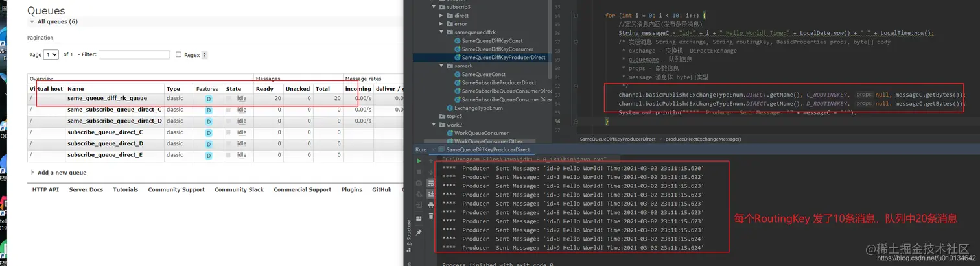Open the Plugins footer link
Image resolution: width=980 pixels, height=266 pixels.
[352, 190]
